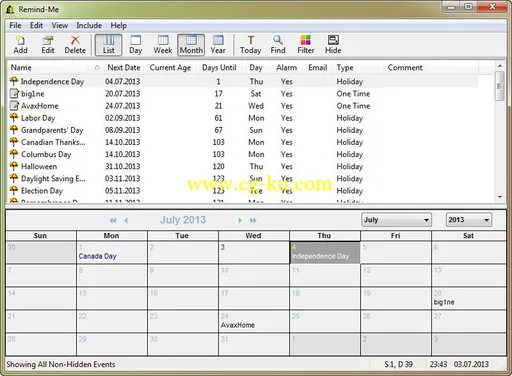Open the Filter tool
512x376 pixels.
306,45
